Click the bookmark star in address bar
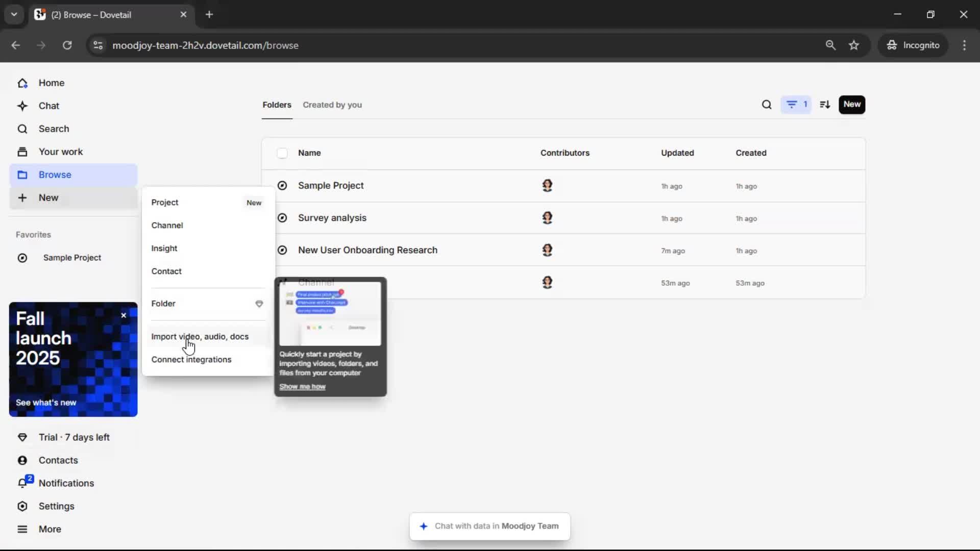 tap(853, 45)
